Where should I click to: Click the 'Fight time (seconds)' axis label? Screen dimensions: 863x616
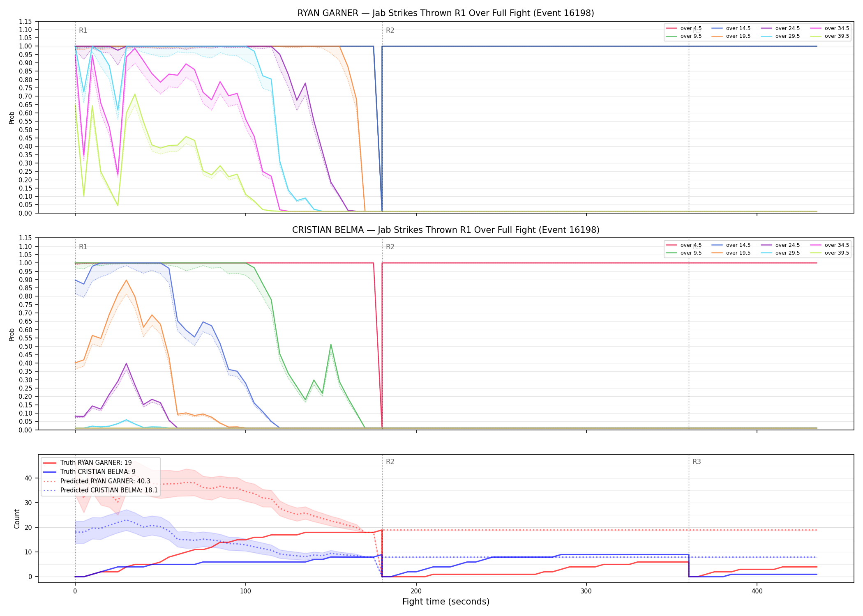coord(446,602)
